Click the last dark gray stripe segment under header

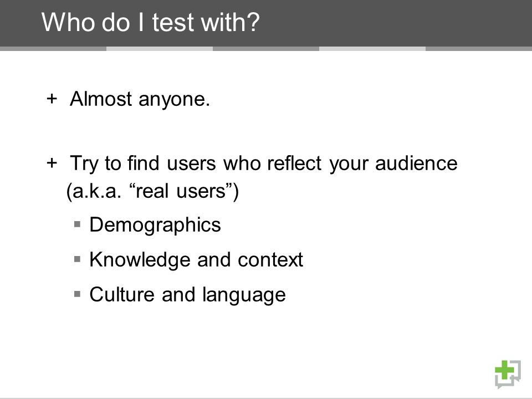(x=479, y=49)
